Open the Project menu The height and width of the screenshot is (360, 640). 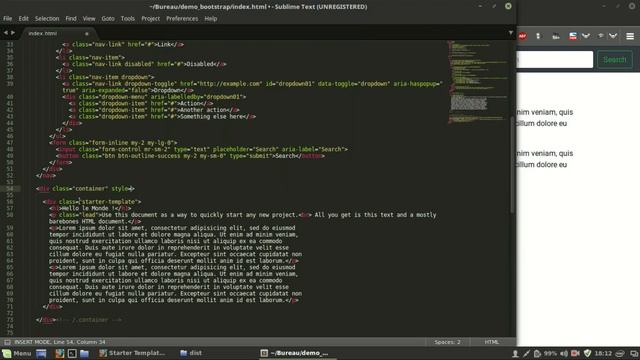[x=151, y=19]
